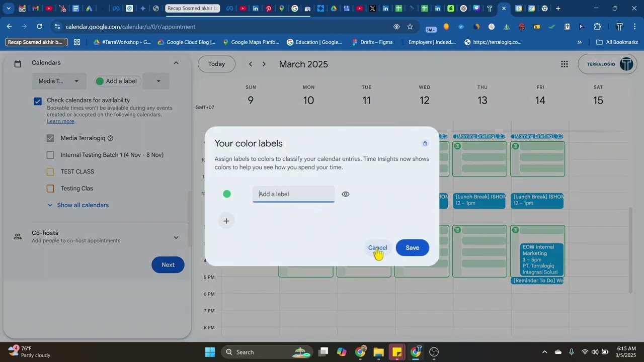This screenshot has width=644, height=362.
Task: Click the Today button
Action: [x=217, y=64]
